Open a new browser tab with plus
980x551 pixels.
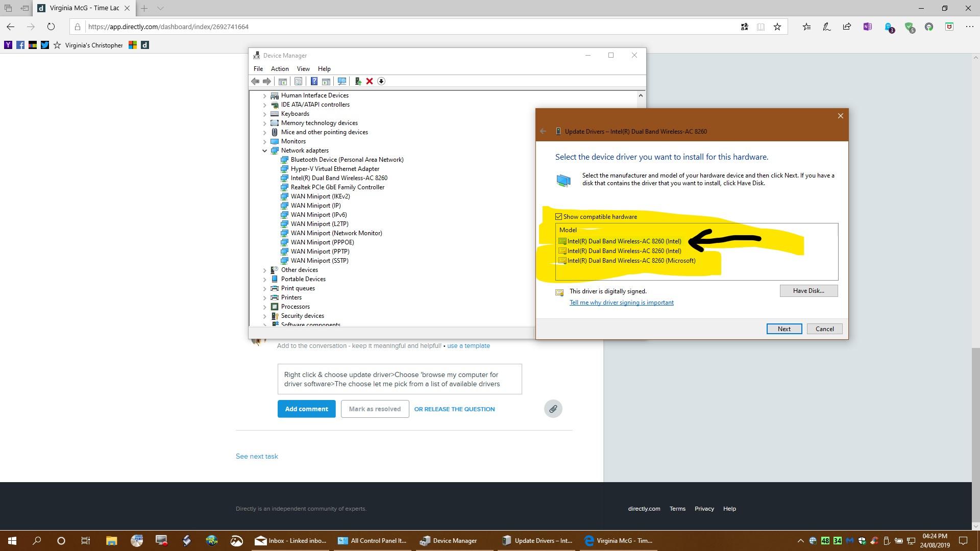pos(144,8)
